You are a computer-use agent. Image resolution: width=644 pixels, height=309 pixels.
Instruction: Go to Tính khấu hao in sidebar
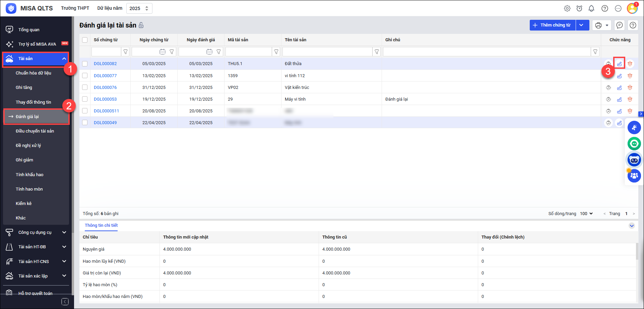(x=29, y=175)
